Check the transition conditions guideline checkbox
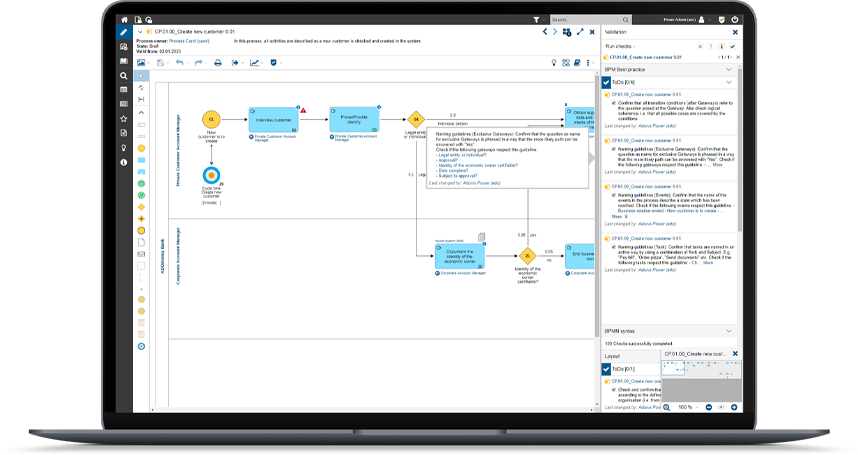Screen dimensions: 858x455 (612, 102)
